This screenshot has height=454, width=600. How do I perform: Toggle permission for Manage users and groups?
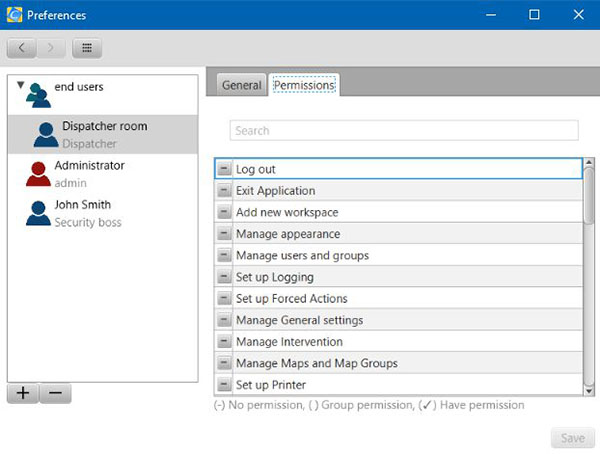224,255
